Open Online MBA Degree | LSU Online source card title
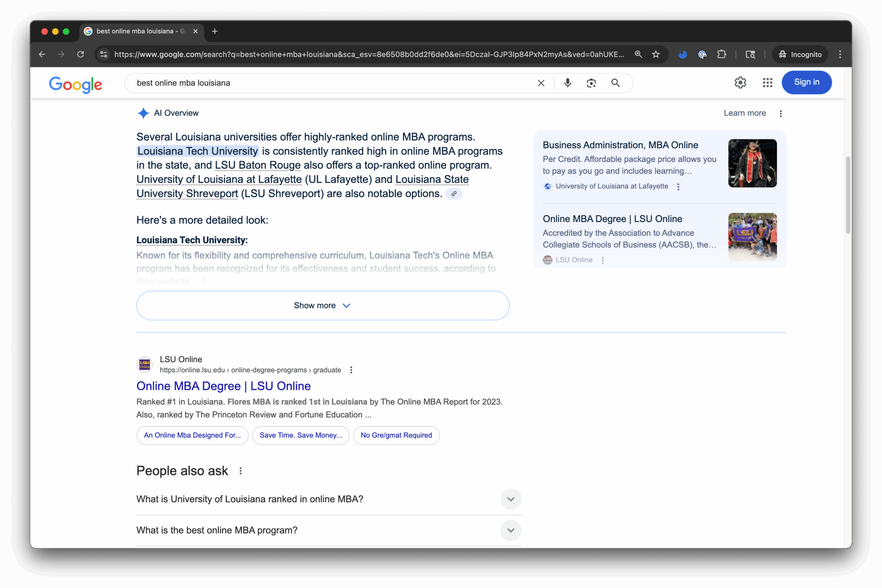The width and height of the screenshot is (882, 588). click(x=612, y=219)
